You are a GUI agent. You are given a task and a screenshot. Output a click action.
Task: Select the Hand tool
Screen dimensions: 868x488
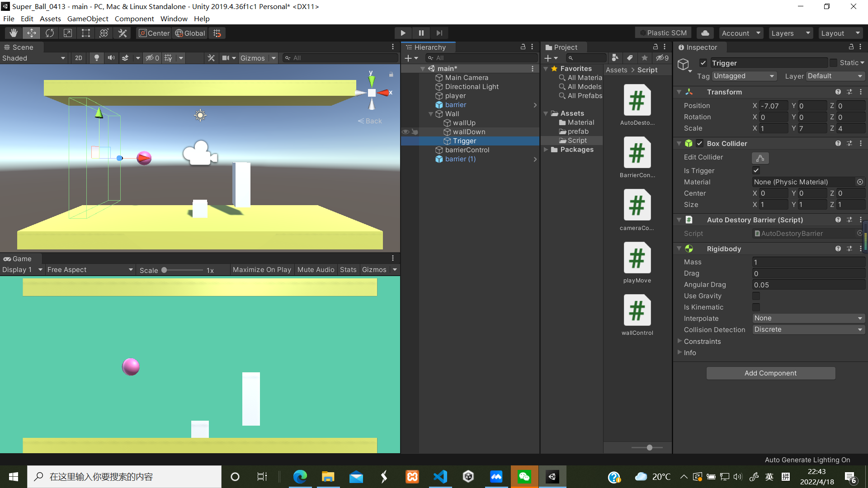tap(14, 33)
